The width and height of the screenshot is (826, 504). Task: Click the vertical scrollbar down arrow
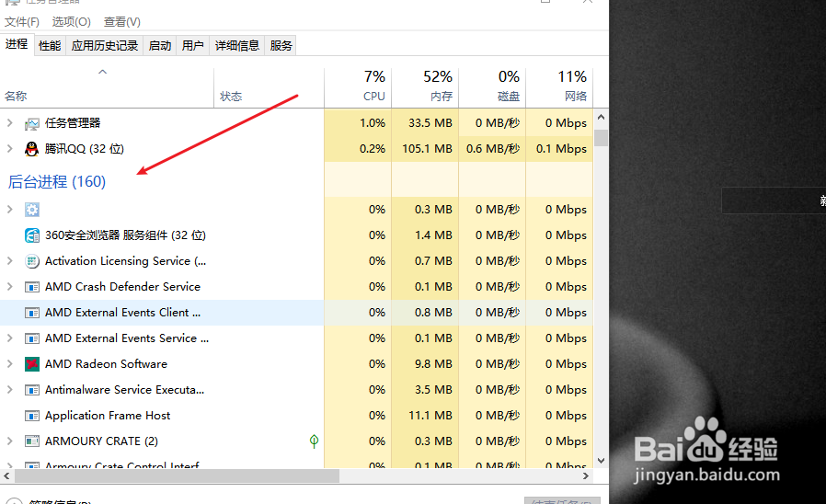pos(601,460)
